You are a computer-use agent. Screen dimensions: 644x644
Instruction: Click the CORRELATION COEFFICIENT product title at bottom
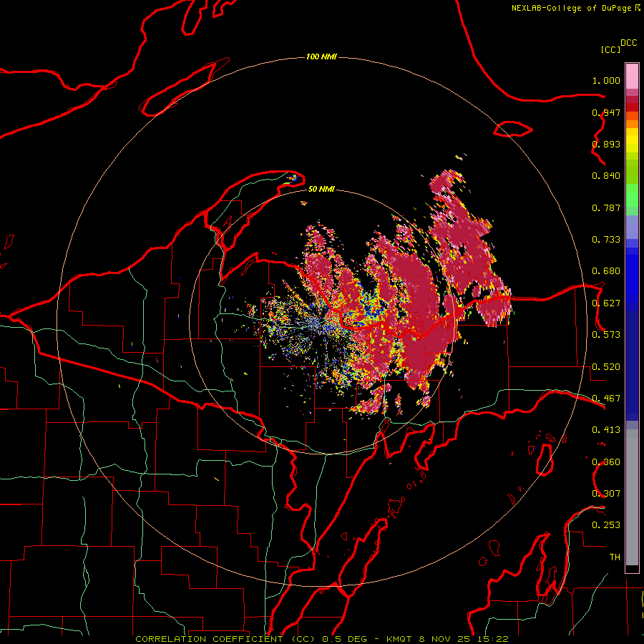pos(225,639)
